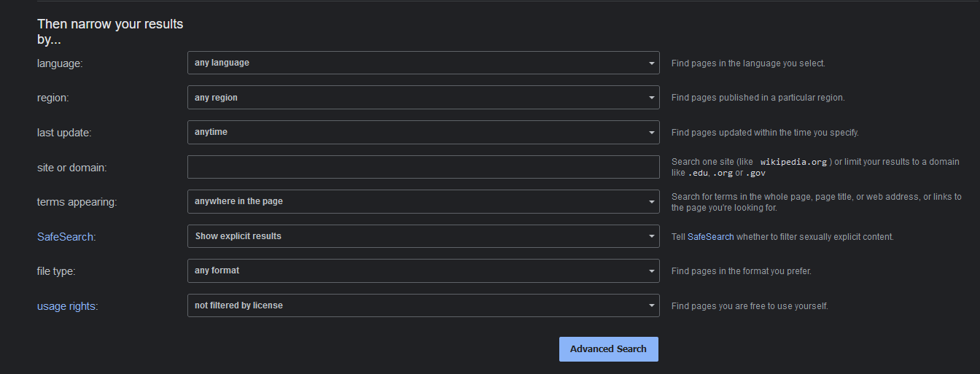Screen dimensions: 980x374
Task: Click arrow icon on not filtered by license
Action: coord(652,305)
